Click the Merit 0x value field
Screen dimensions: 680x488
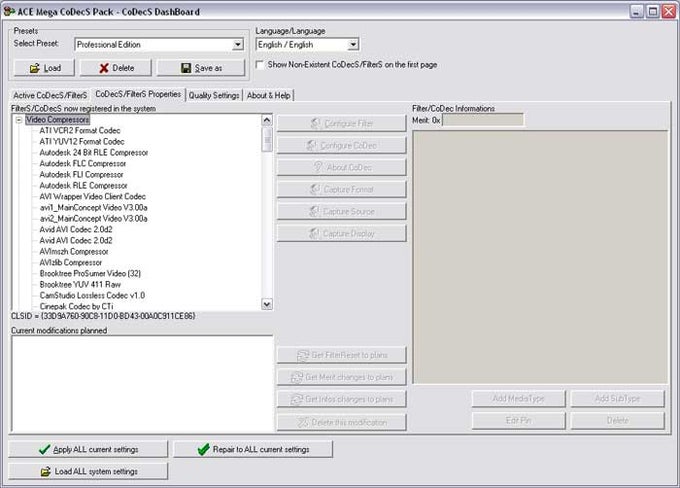coord(483,120)
